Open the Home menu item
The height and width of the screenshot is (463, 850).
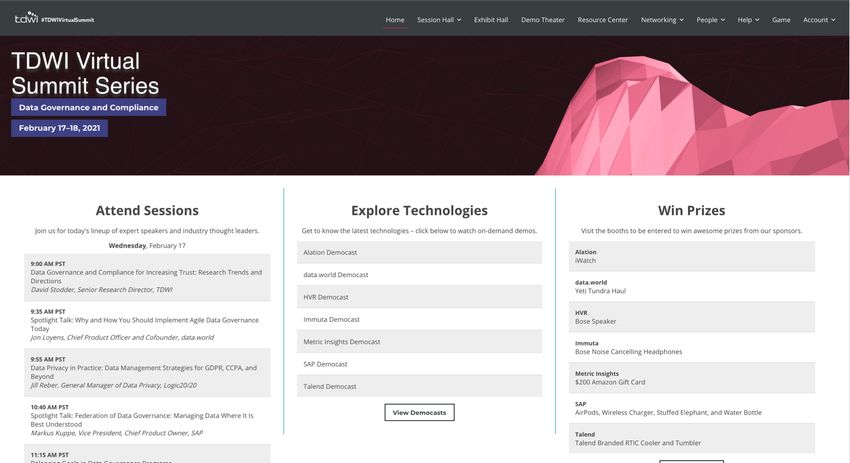(395, 20)
